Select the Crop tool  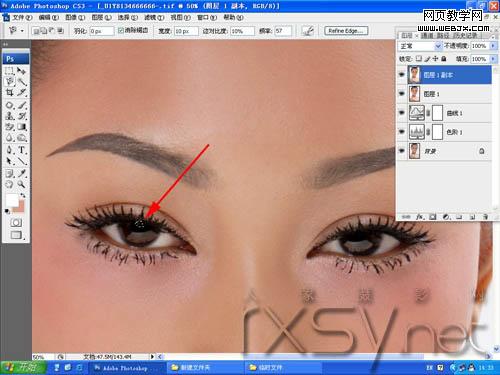pyautogui.click(x=9, y=92)
